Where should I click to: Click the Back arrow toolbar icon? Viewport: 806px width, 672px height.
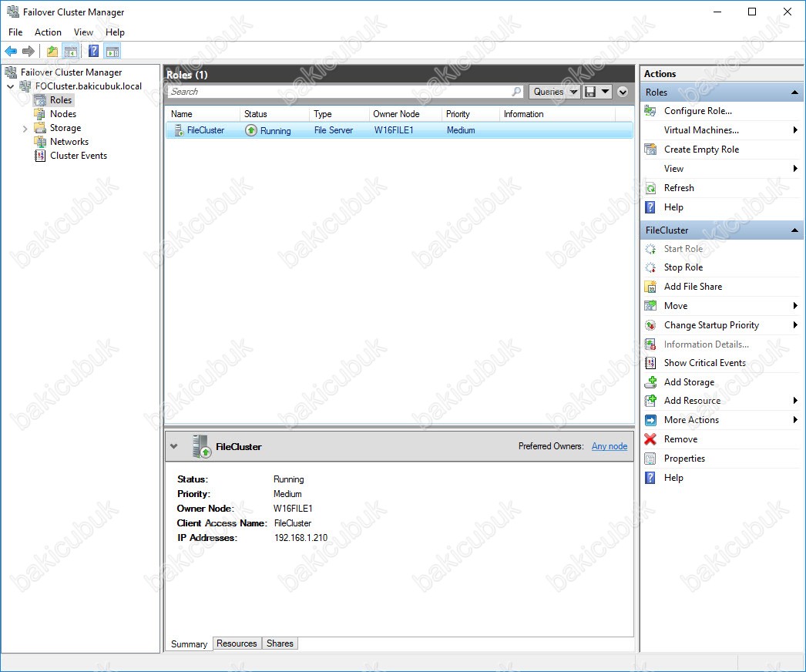coord(11,51)
